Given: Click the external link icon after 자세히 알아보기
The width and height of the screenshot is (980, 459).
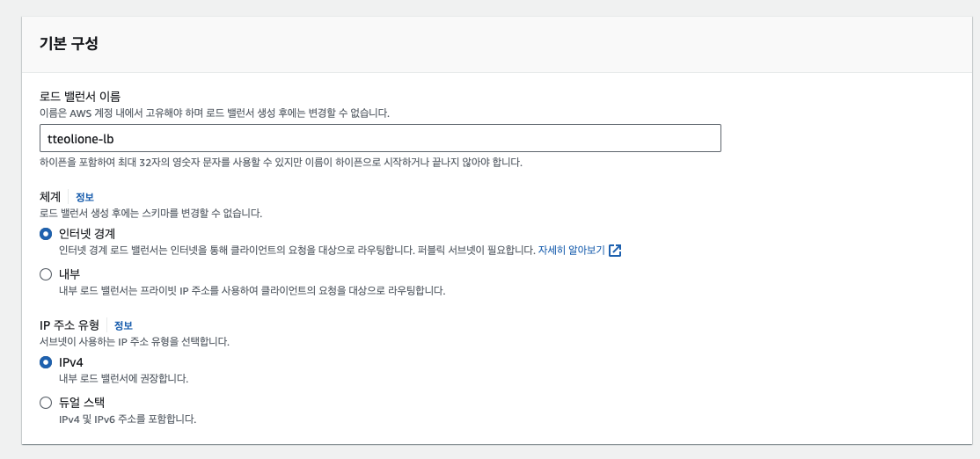Looking at the screenshot, I should point(615,251).
